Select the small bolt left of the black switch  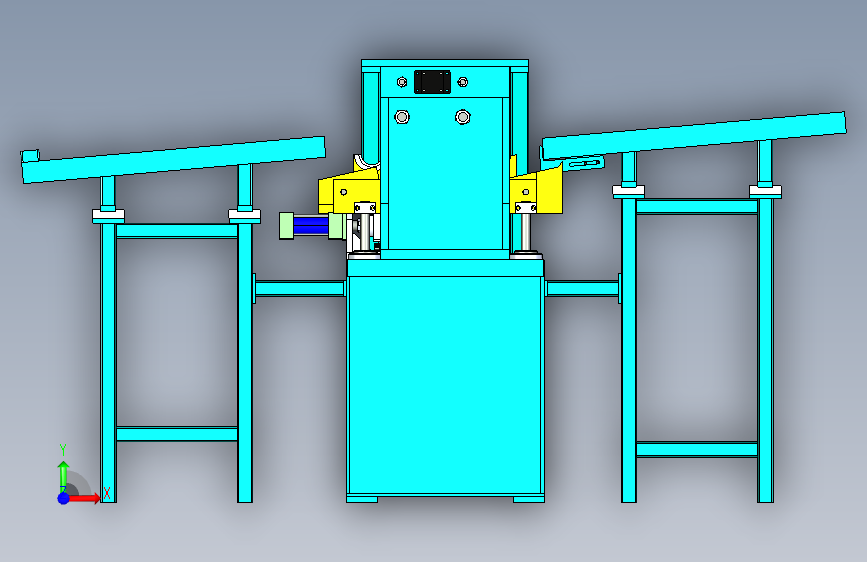[x=402, y=82]
